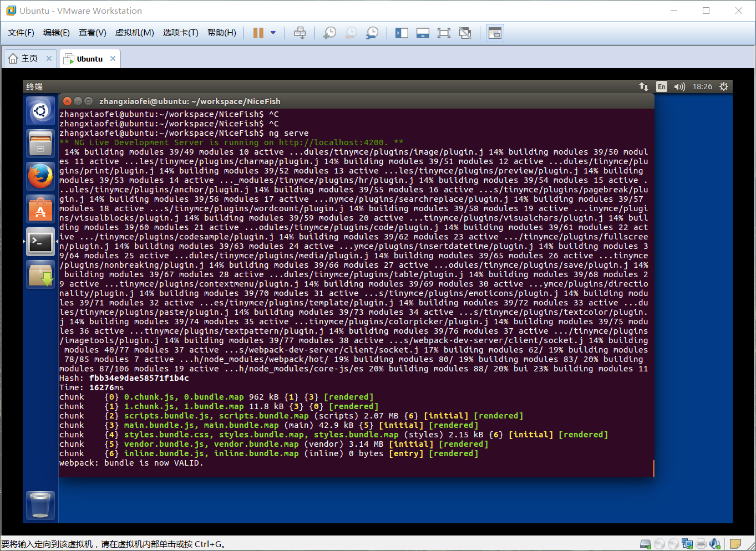This screenshot has width=756, height=551.
Task: Launch Firefox from the Ubuntu launcher
Action: click(40, 176)
